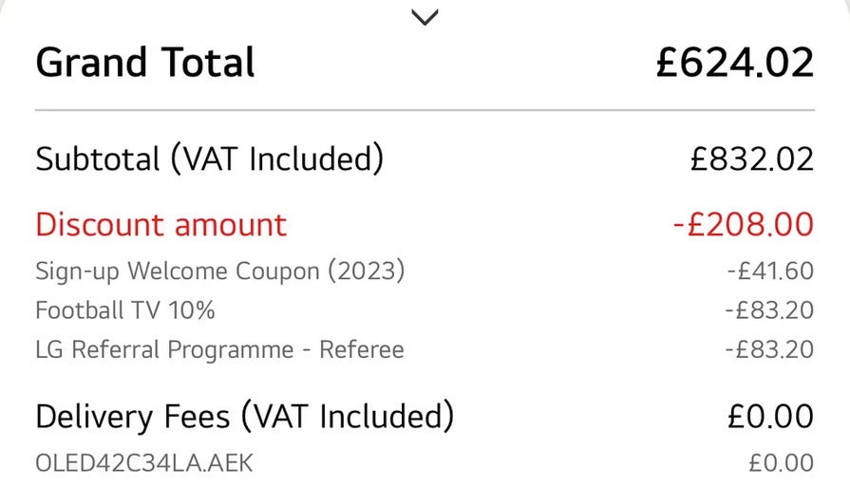
Task: Click the word Referee in the referral line
Action: coord(360,349)
